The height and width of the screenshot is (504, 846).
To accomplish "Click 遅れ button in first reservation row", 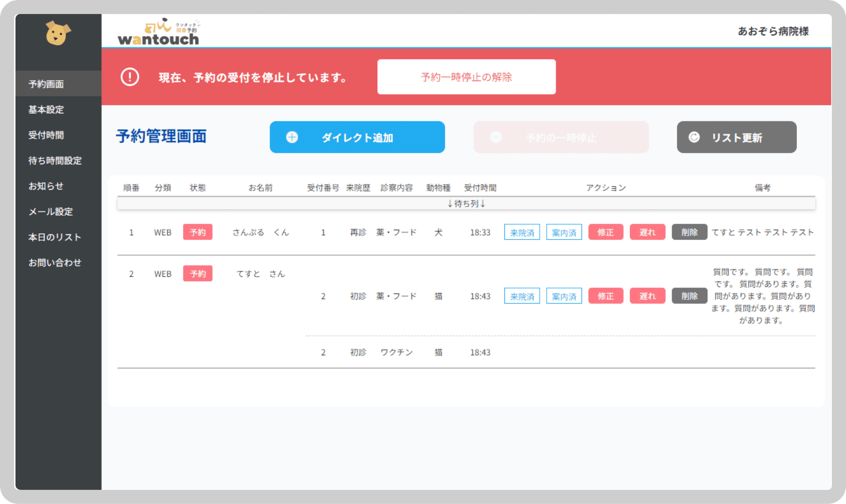I will click(647, 232).
